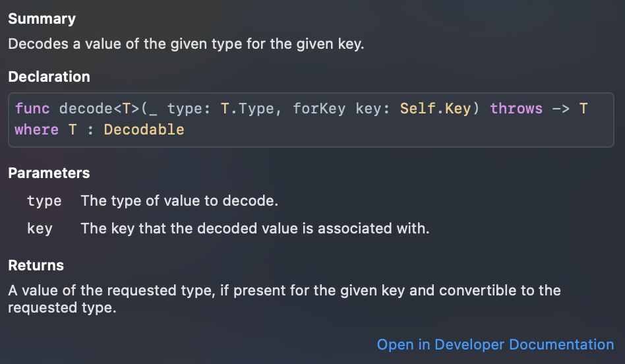
Task: Open in Developer Documentation link
Action: (494, 344)
